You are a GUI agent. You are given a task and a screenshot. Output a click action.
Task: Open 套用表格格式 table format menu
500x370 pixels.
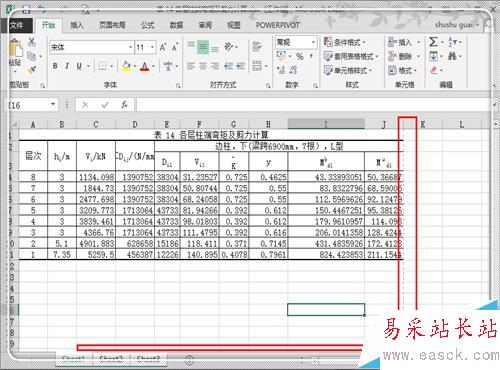[351, 56]
